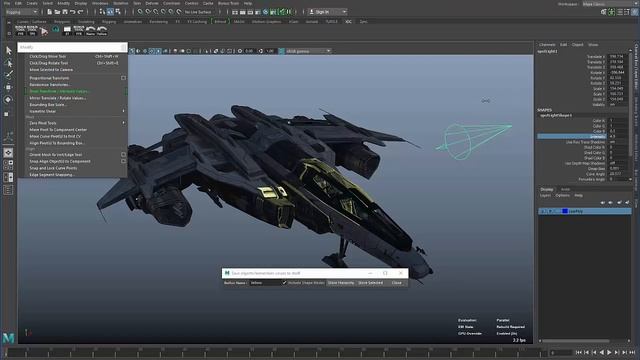This screenshot has width=640, height=360.
Task: Choose Move Selected to Camera menu item
Action: [x=51, y=70]
